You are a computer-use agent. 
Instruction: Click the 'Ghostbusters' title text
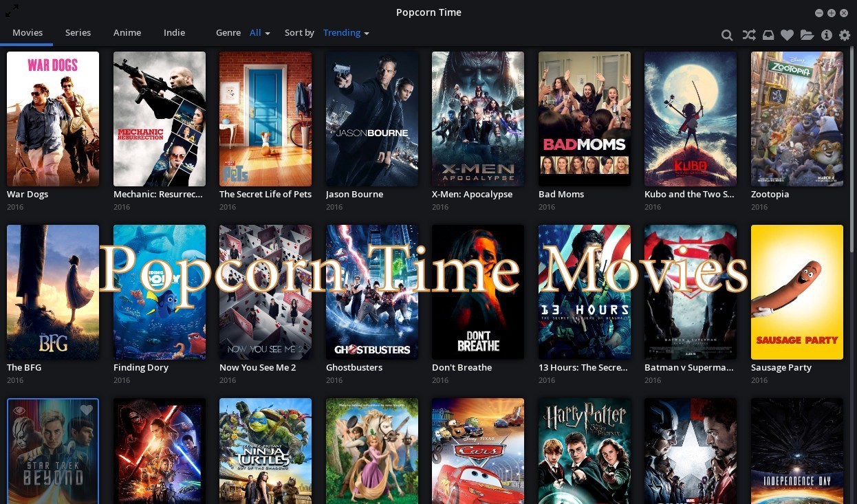pos(354,368)
